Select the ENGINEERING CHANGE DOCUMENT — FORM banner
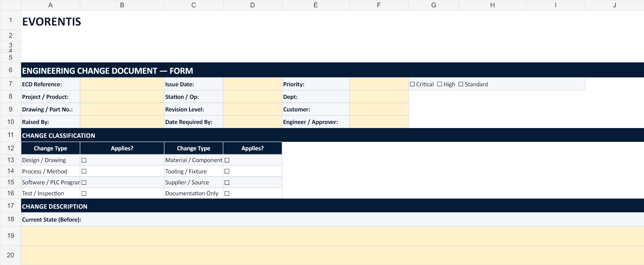Screen dimensions: 644x265 click(332, 71)
